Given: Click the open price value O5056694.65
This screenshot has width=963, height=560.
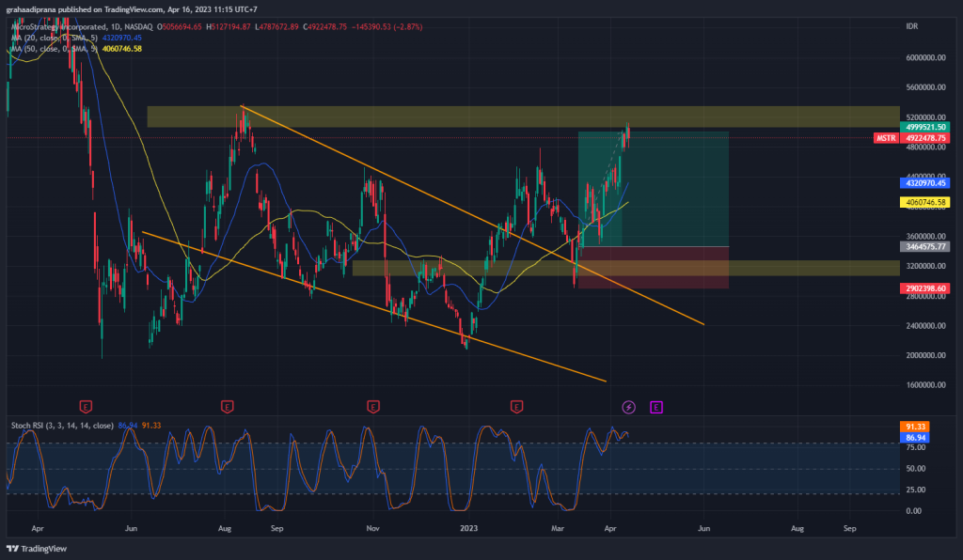Looking at the screenshot, I should click(180, 27).
